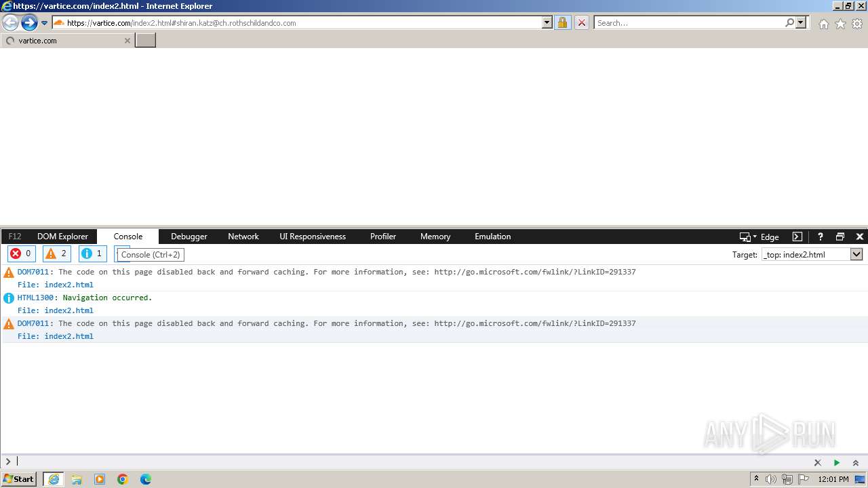Open media player taskbar icon
Viewport: 868px width, 488px height.
[100, 479]
